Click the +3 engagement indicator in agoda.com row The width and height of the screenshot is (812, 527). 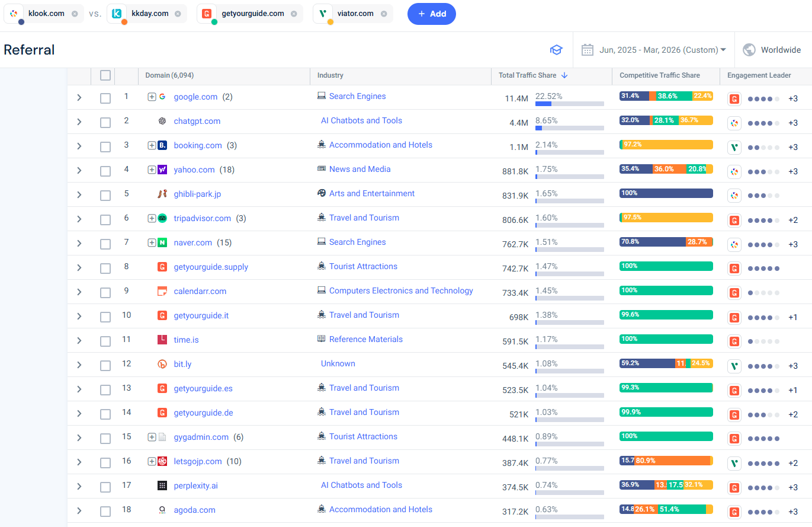pos(792,512)
